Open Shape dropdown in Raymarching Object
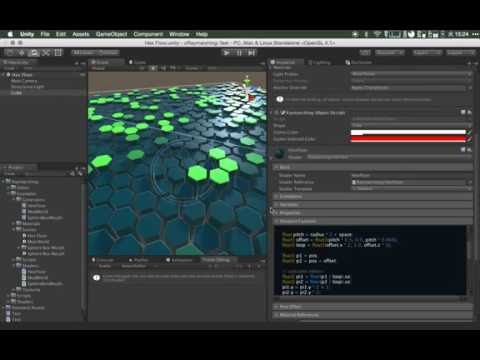 pyautogui.click(x=411, y=125)
